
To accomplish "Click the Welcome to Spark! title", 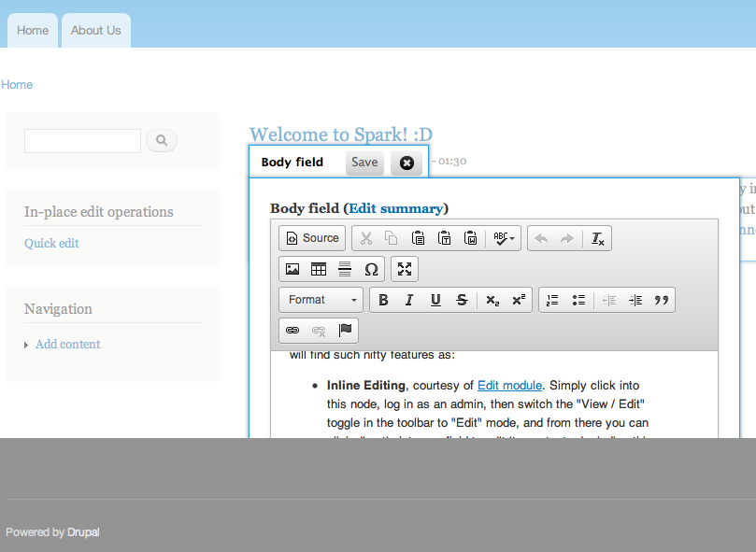I will [341, 134].
